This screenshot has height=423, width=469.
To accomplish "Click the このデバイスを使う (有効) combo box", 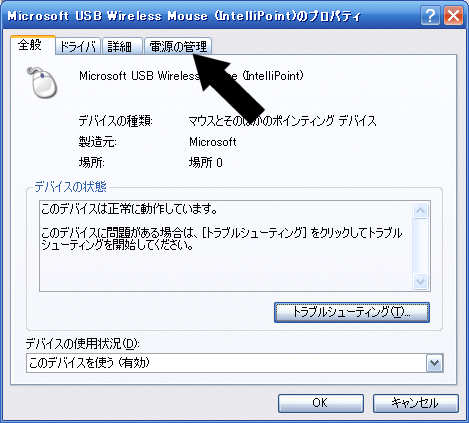I will click(x=235, y=363).
